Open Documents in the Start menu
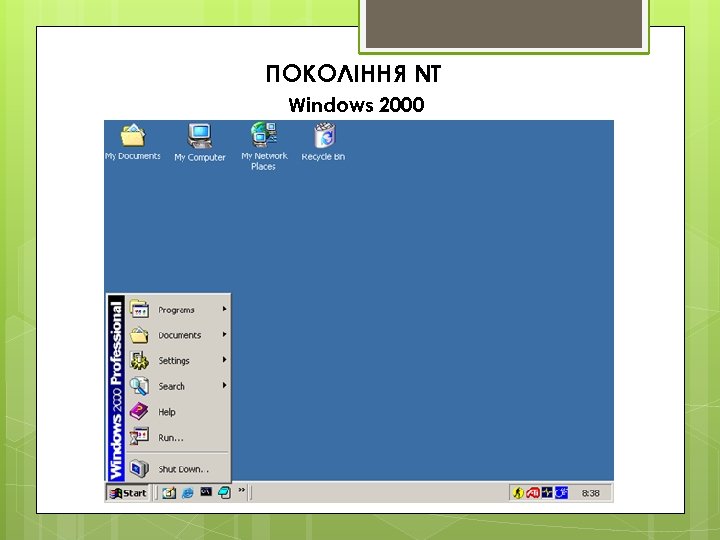The width and height of the screenshot is (720, 540). pyautogui.click(x=177, y=335)
